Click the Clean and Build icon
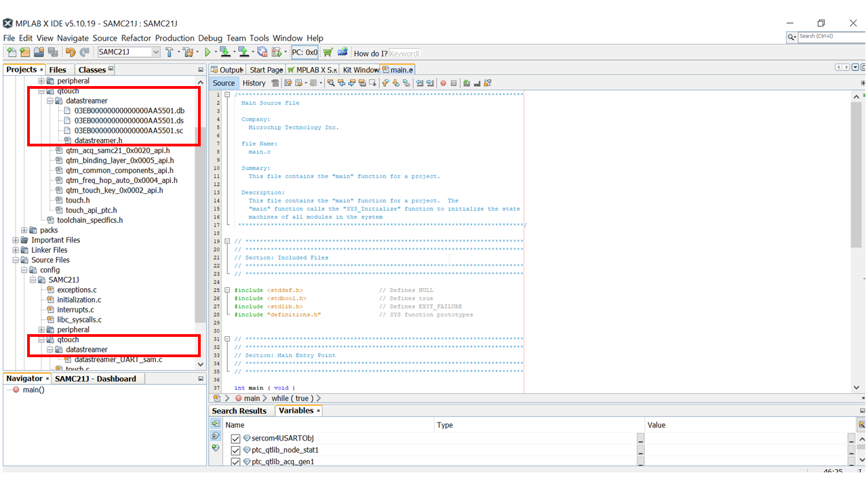This screenshot has height=488, width=868. [188, 52]
